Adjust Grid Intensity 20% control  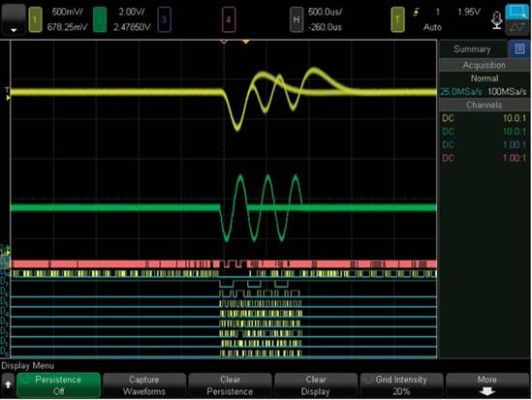pyautogui.click(x=401, y=385)
